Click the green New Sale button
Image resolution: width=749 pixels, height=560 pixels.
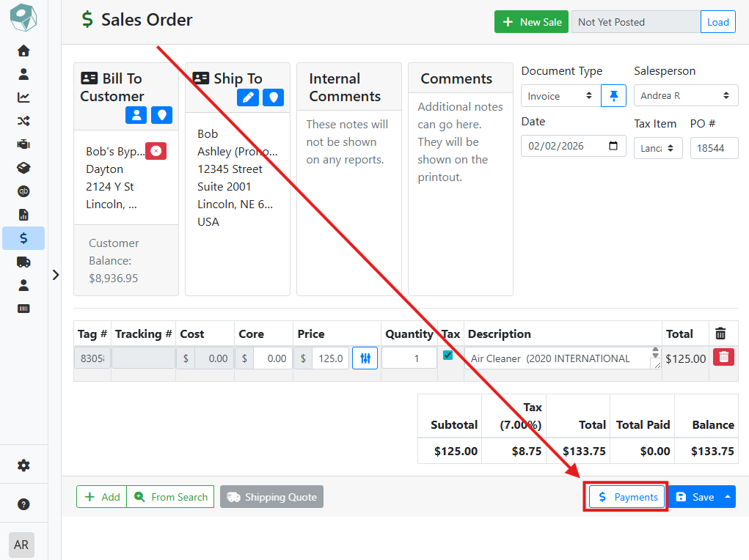(x=531, y=22)
